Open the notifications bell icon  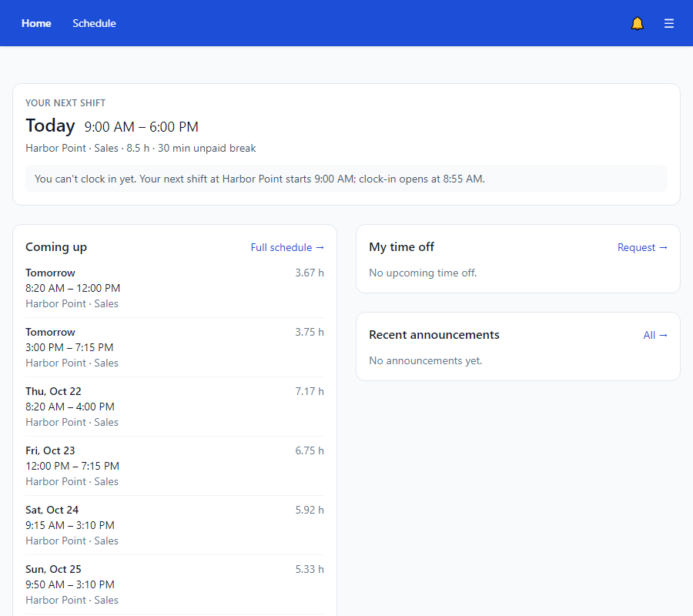tap(637, 23)
